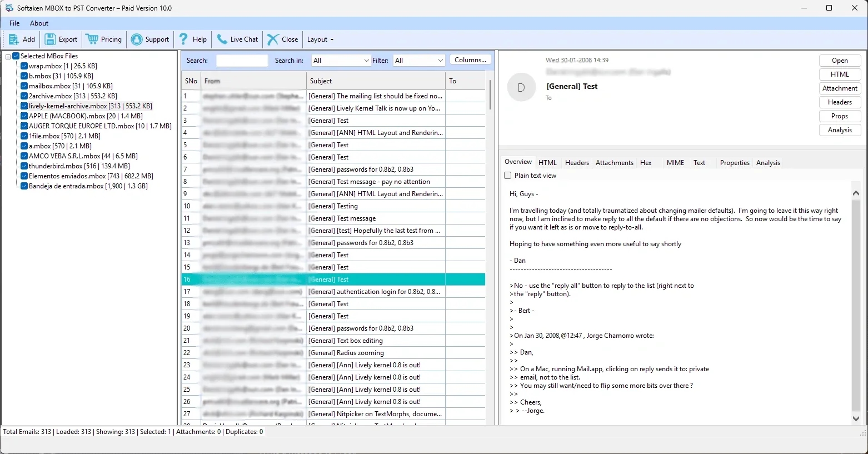This screenshot has height=454, width=868.
Task: Click the Add files icon
Action: (x=14, y=39)
